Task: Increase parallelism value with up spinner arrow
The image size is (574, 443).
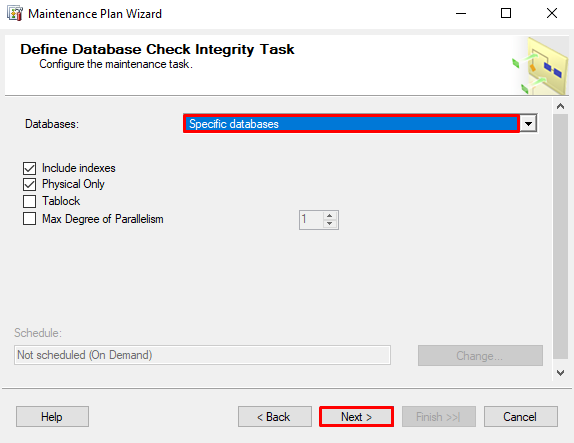Action: (329, 215)
